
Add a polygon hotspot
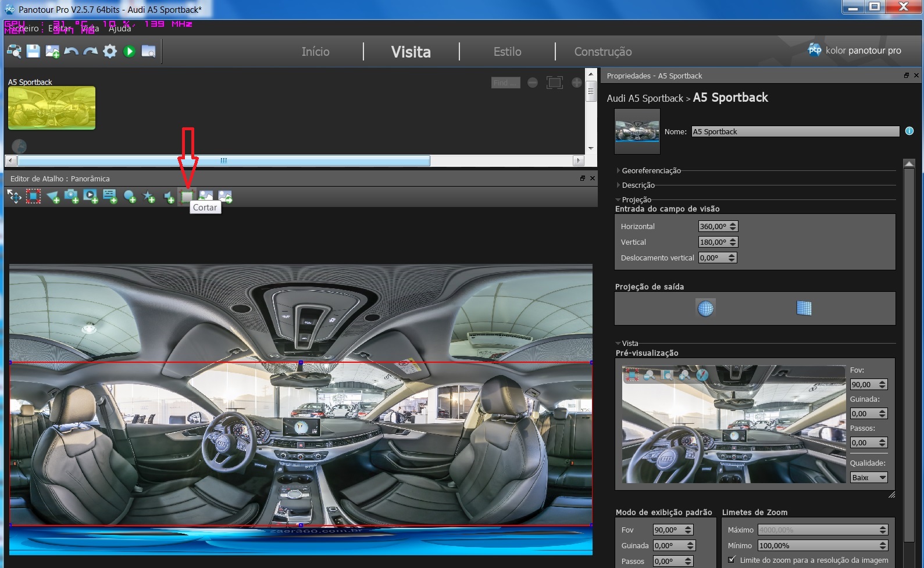click(53, 198)
